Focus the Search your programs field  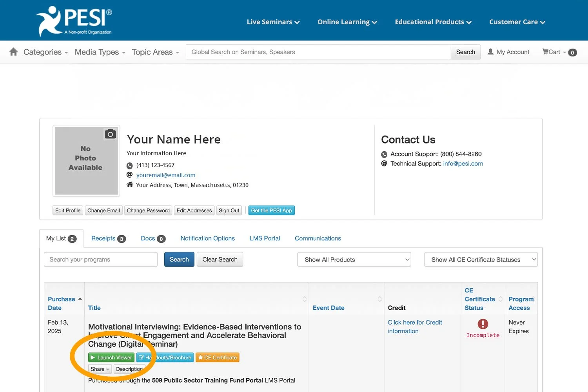(x=101, y=260)
